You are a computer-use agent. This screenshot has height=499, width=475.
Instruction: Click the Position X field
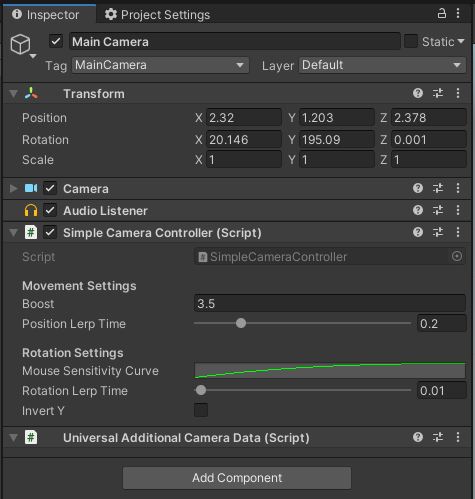244,118
